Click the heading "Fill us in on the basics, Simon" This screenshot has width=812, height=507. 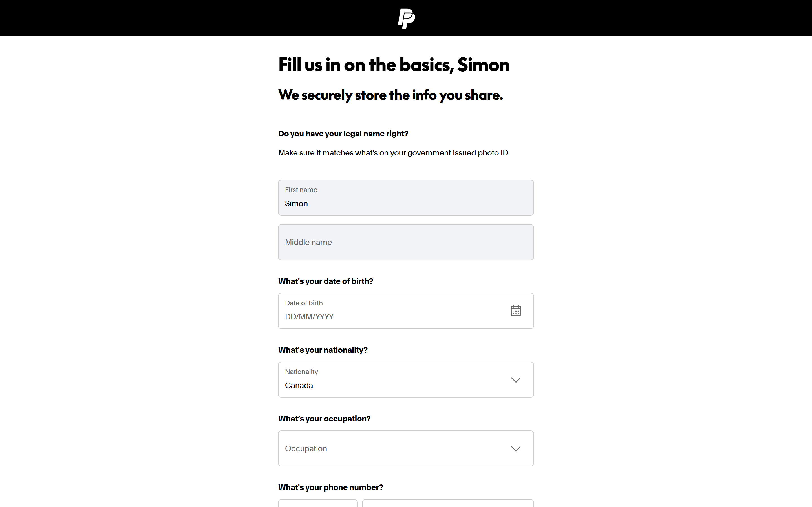pyautogui.click(x=394, y=65)
